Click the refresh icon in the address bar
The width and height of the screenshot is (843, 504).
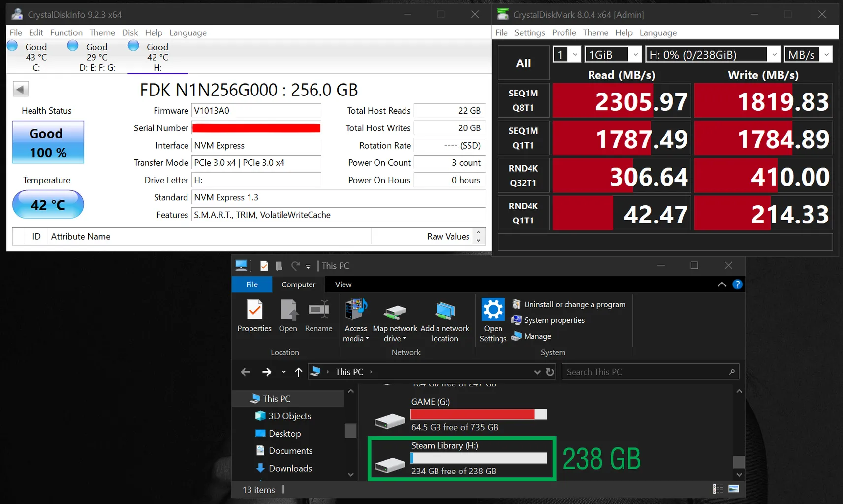[x=550, y=372]
